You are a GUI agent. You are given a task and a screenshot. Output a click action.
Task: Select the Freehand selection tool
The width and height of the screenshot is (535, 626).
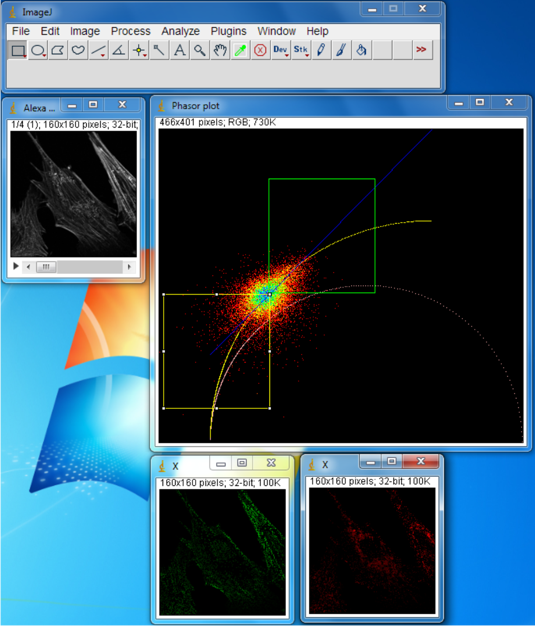pyautogui.click(x=78, y=50)
